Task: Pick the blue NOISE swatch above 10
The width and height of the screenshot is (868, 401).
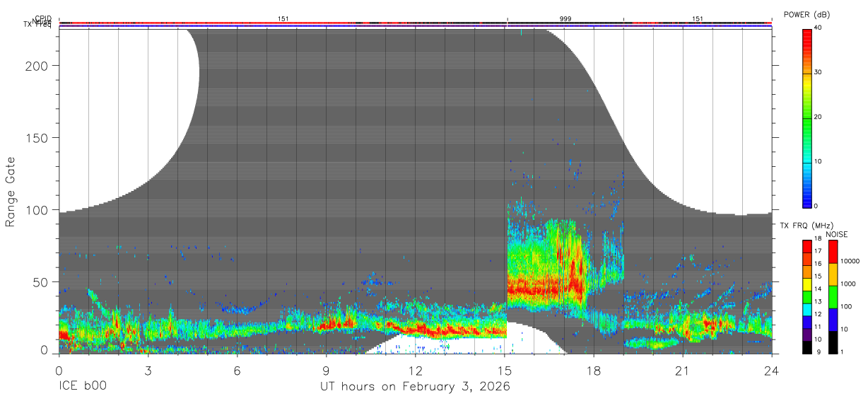Action: click(833, 319)
